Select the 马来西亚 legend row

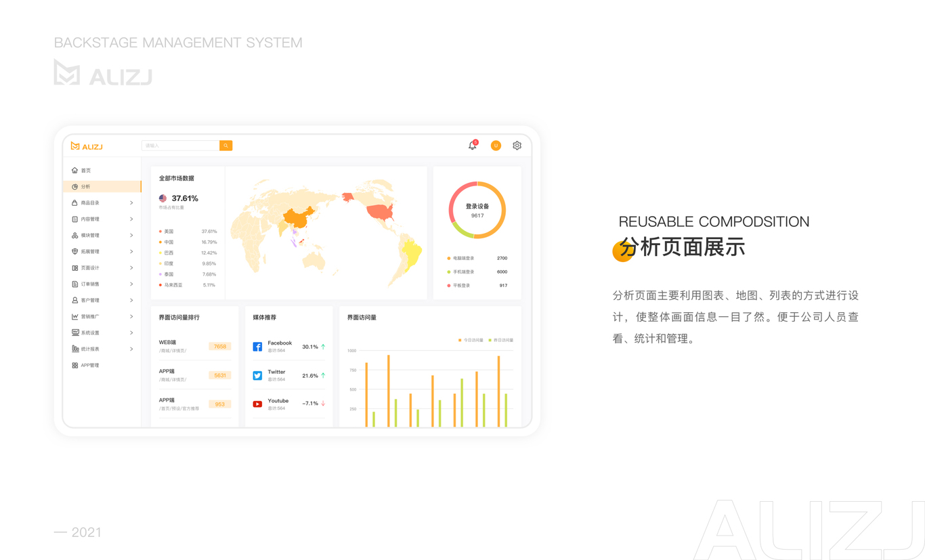point(188,285)
